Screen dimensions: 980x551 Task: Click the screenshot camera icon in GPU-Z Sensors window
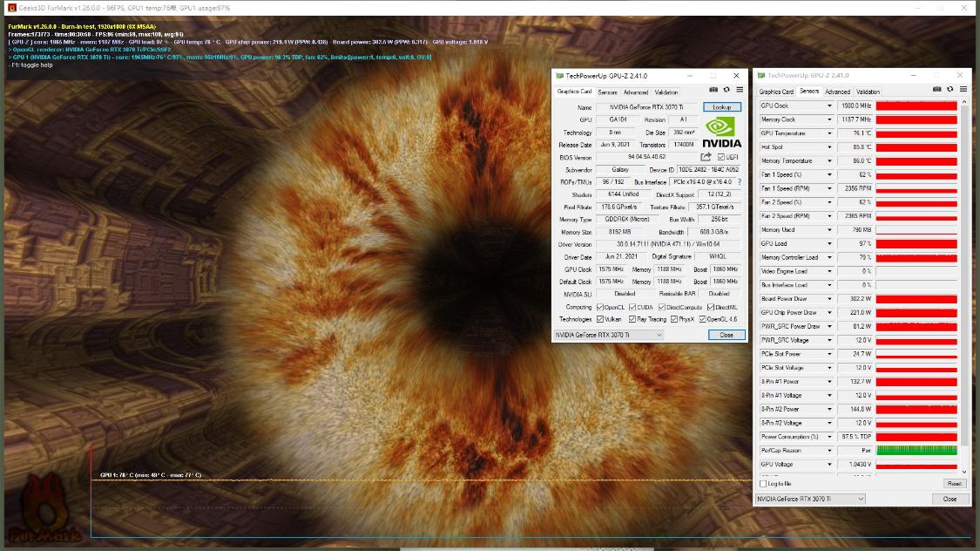[x=936, y=90]
